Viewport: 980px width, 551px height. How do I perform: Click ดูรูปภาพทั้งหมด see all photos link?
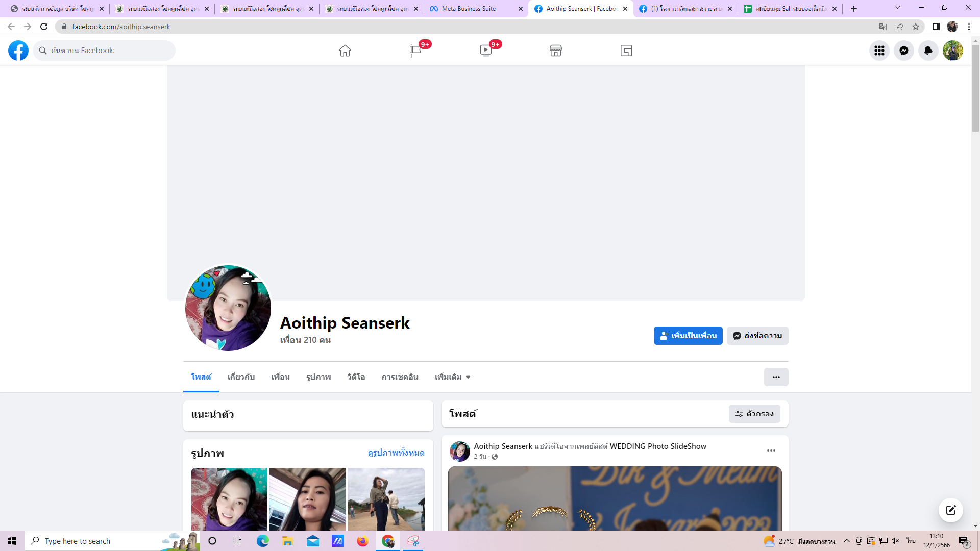click(396, 453)
